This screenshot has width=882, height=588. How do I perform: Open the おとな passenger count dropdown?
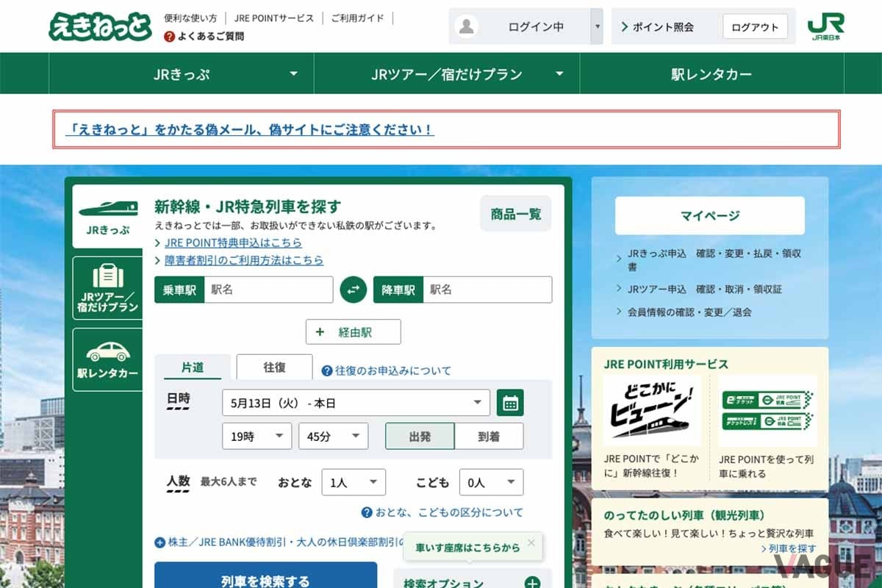click(x=354, y=482)
